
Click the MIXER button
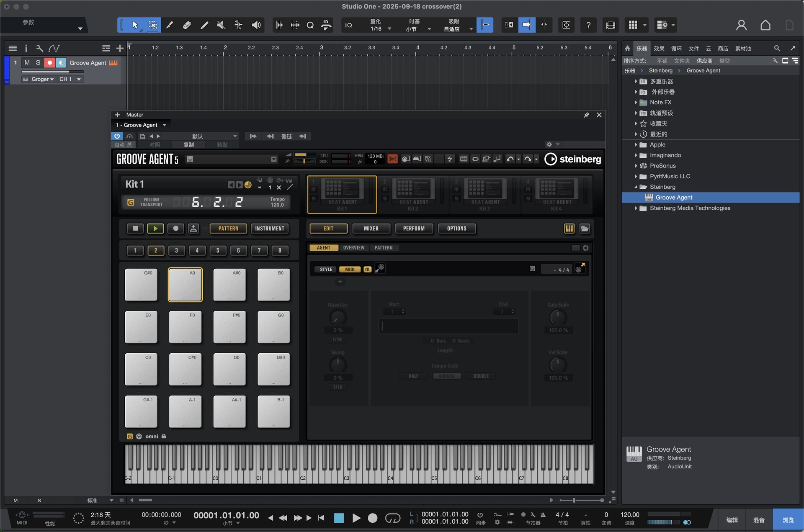[x=371, y=229]
